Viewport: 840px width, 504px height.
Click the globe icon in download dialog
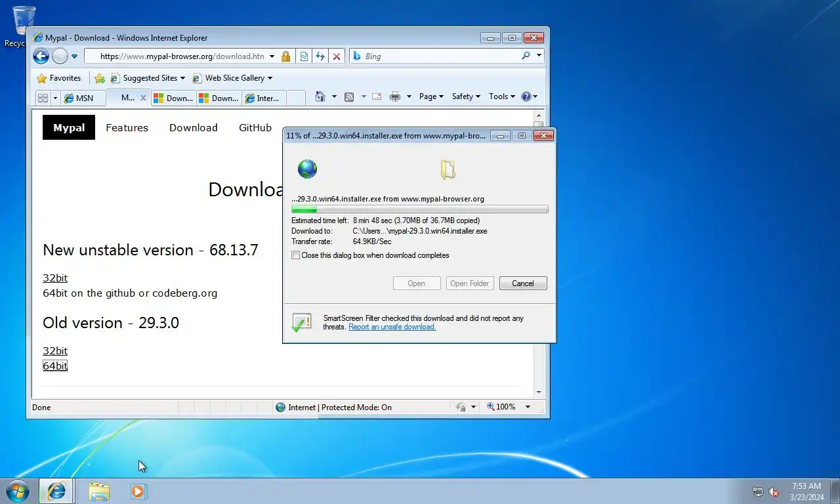(x=307, y=169)
